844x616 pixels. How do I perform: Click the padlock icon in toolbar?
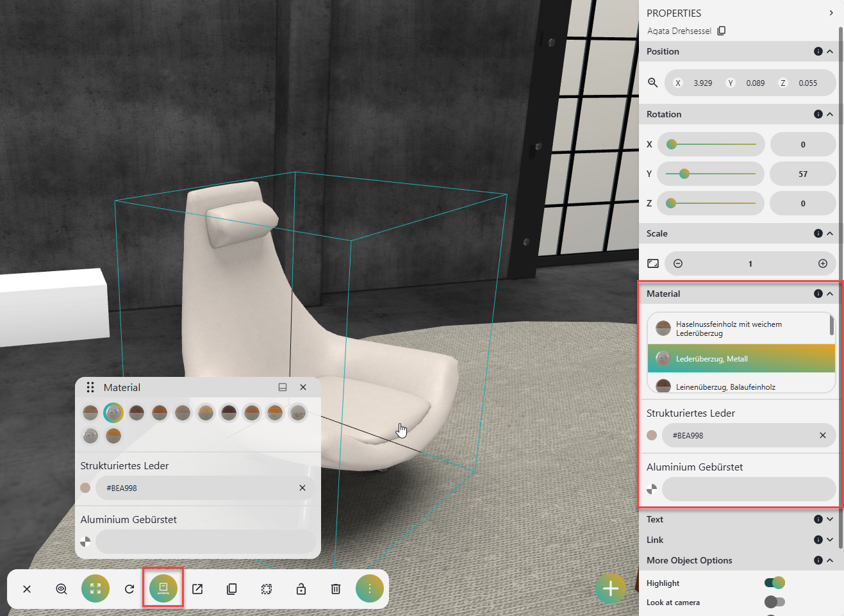pos(301,589)
